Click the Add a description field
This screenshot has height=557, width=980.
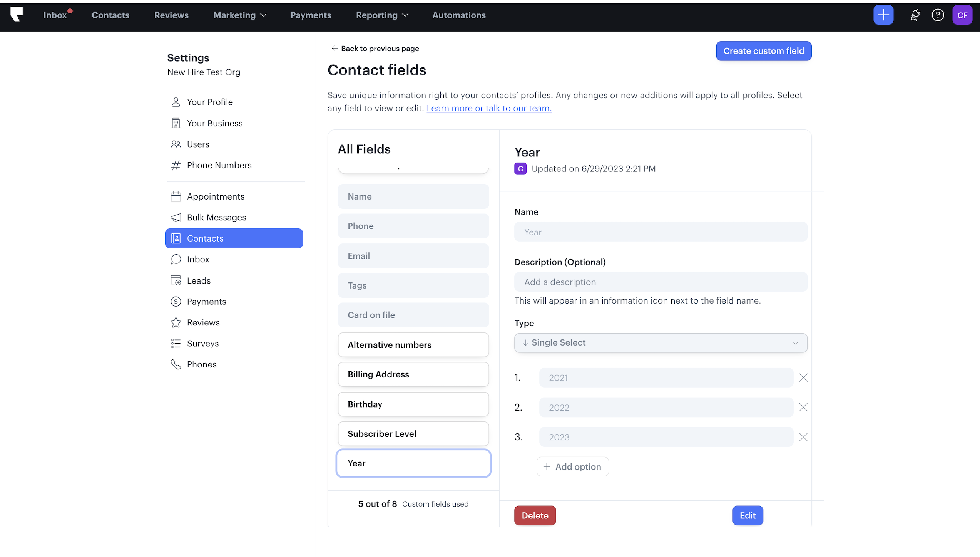[x=661, y=282]
